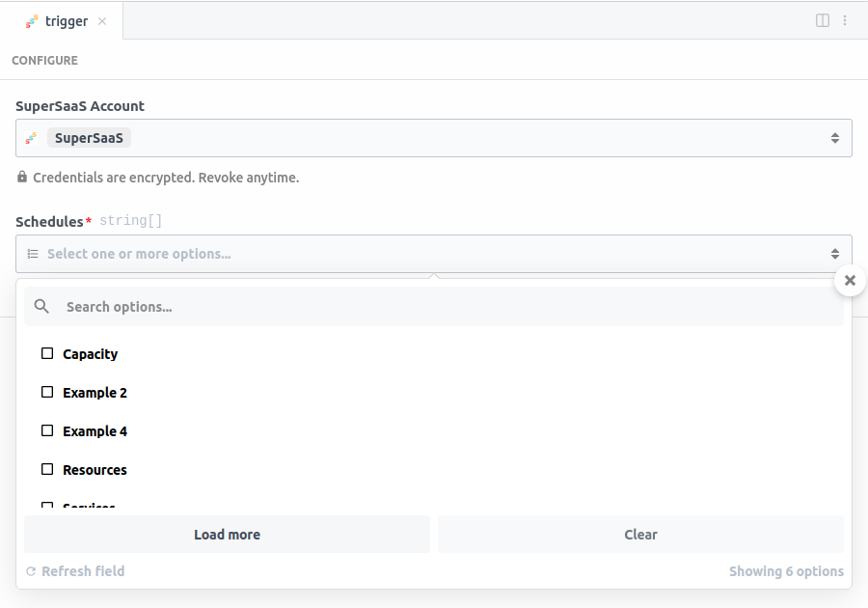Image resolution: width=868 pixels, height=608 pixels.
Task: Click the stepper arrows on the account field
Action: click(x=835, y=137)
